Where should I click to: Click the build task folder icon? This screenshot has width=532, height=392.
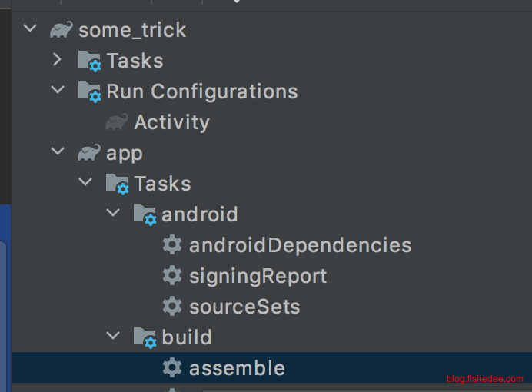point(145,337)
